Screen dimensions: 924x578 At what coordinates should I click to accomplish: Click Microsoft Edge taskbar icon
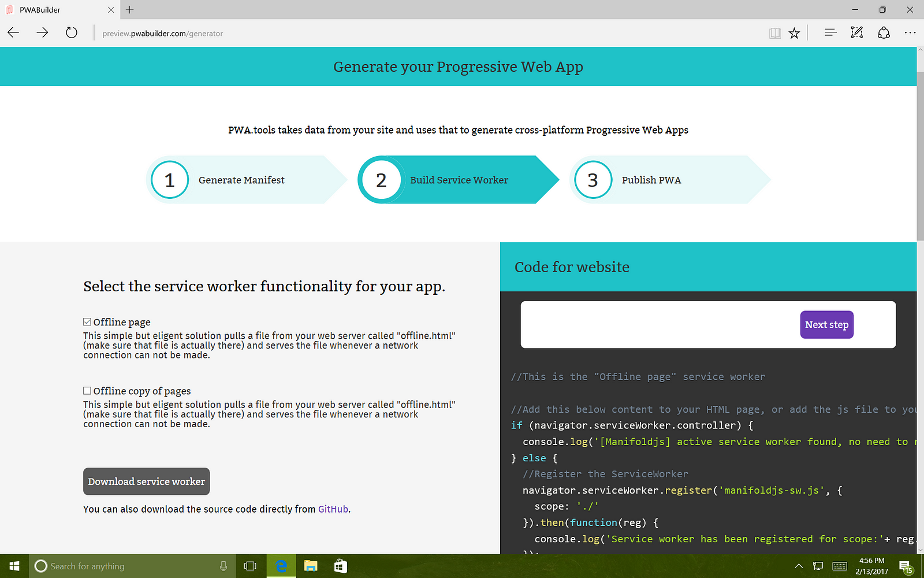click(281, 566)
